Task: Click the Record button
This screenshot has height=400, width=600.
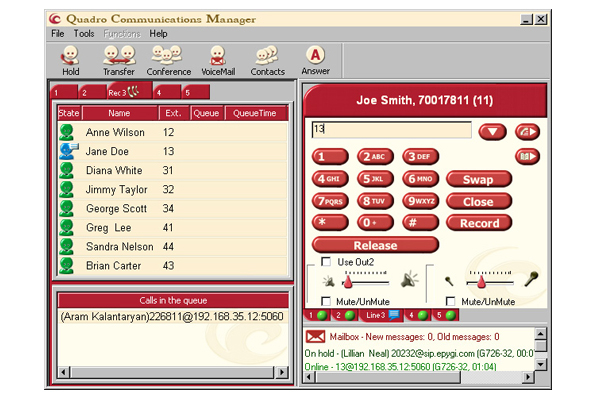Action: pos(479,223)
